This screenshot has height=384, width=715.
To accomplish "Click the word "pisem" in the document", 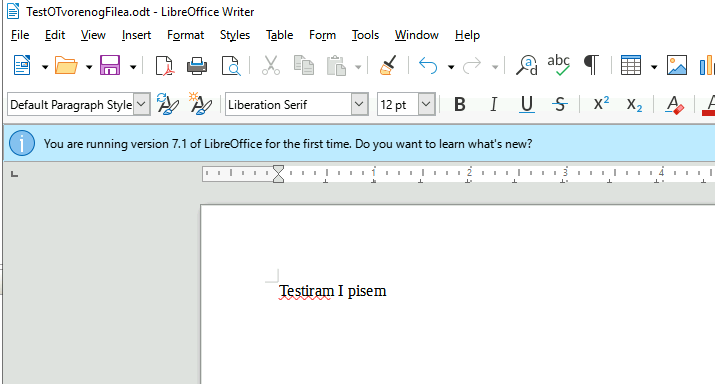I will [x=367, y=291].
